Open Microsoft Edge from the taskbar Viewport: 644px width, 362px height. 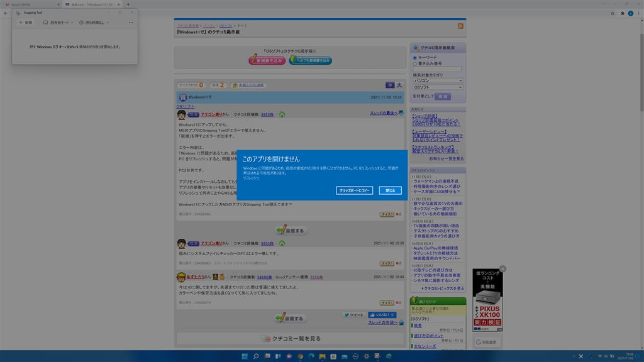click(311, 356)
